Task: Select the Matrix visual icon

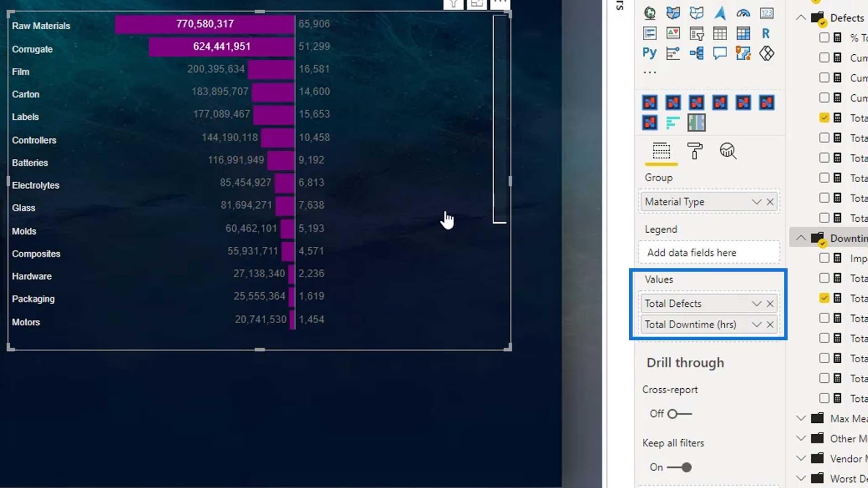Action: click(743, 33)
